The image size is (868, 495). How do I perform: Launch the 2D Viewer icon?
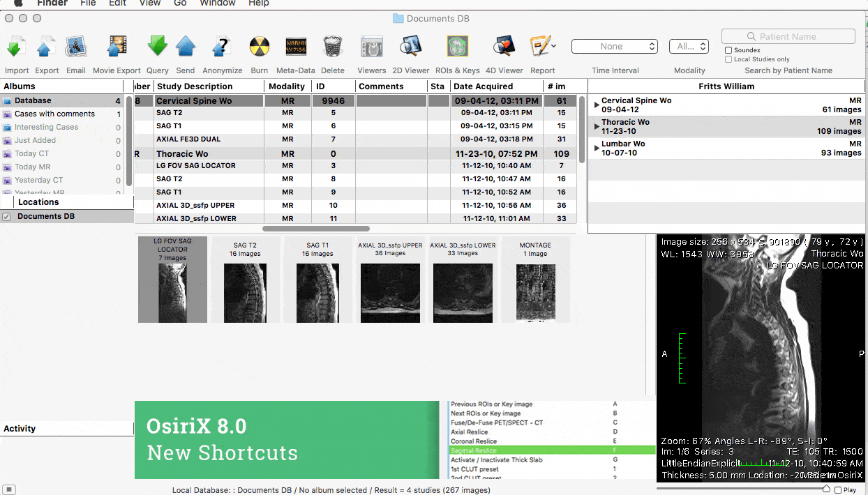[x=411, y=47]
